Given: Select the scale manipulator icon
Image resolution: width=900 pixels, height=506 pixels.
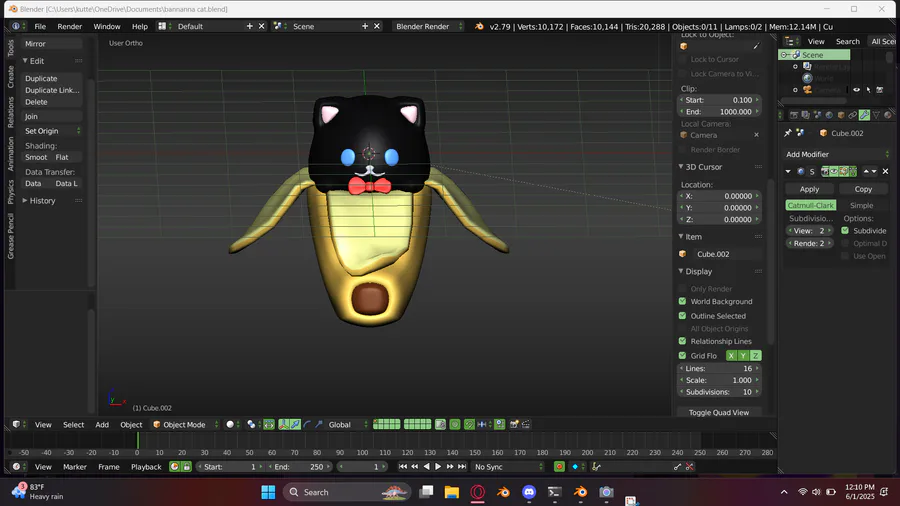Looking at the screenshot, I should pyautogui.click(x=319, y=425).
